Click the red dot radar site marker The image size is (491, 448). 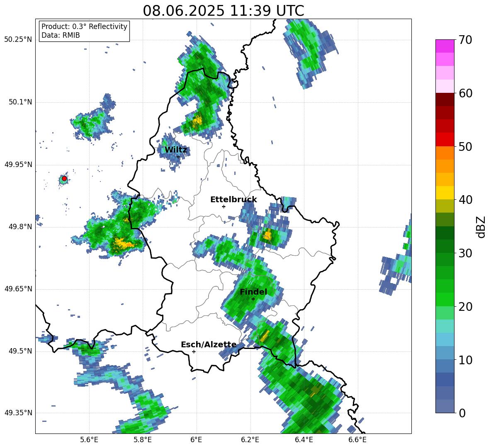click(64, 179)
